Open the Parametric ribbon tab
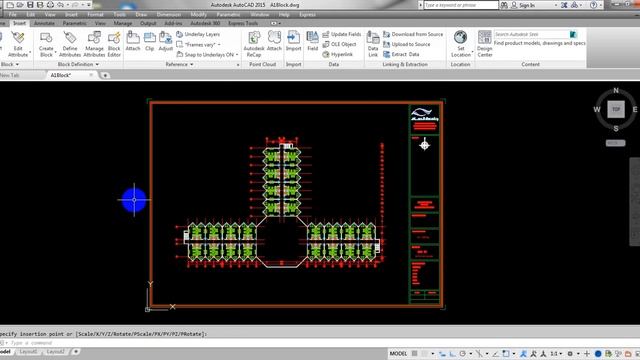Image resolution: width=640 pixels, height=360 pixels. pos(74,23)
